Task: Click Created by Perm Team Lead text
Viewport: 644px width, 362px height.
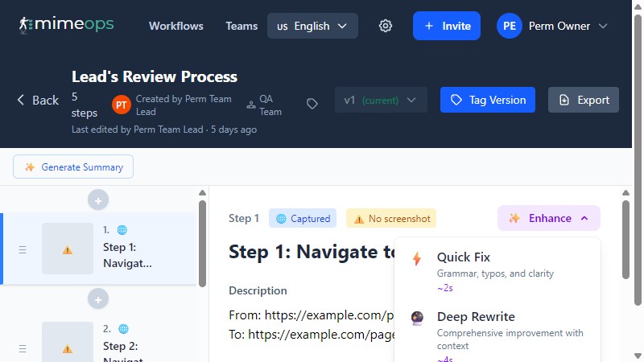Action: 184,105
